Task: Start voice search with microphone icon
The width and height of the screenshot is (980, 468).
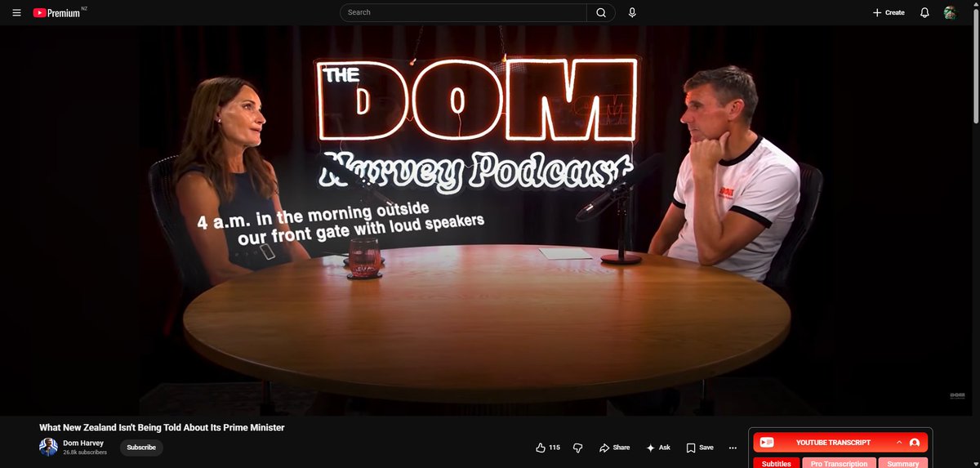Action: [632, 12]
